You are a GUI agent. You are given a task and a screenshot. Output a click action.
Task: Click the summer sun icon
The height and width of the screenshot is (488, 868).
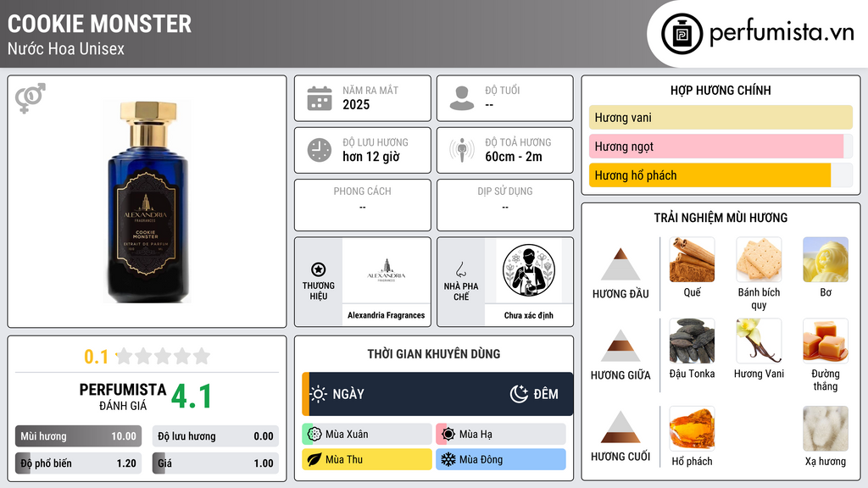click(448, 435)
